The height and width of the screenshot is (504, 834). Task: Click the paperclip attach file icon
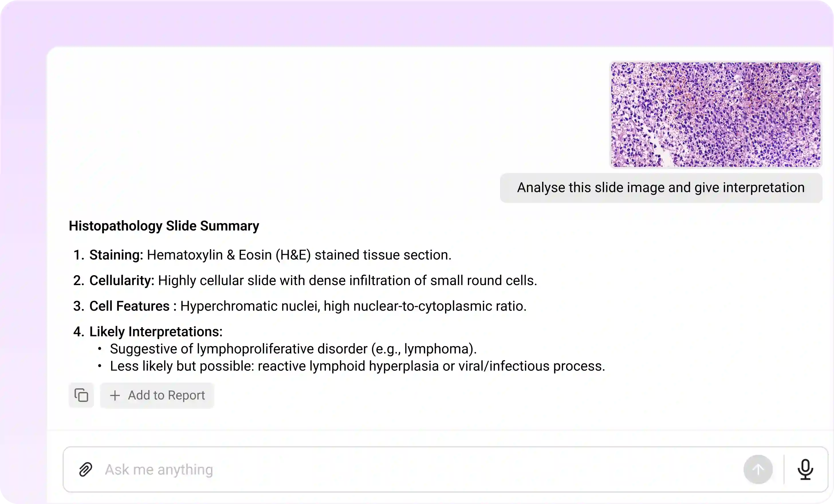coord(85,469)
